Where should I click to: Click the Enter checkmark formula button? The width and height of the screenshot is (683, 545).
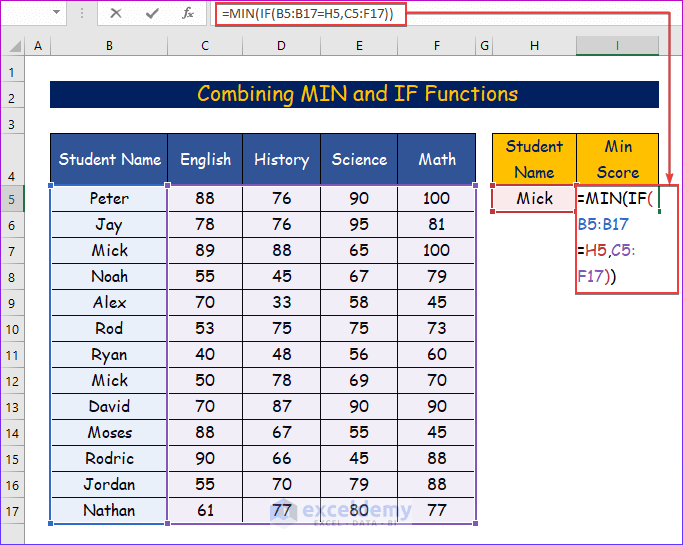pos(152,14)
